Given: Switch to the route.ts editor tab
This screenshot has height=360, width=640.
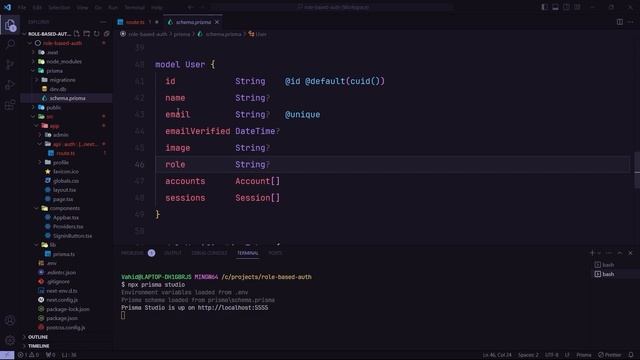Looking at the screenshot, I should point(135,22).
